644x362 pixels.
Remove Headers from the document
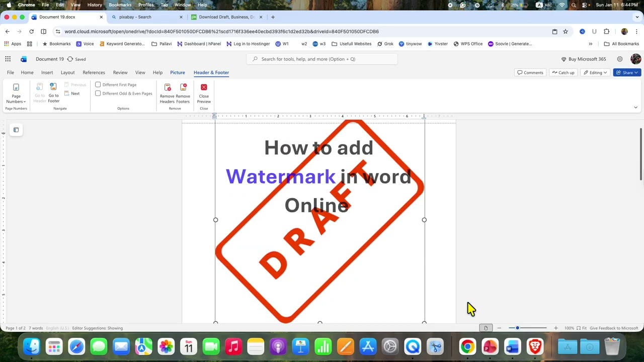(167, 94)
